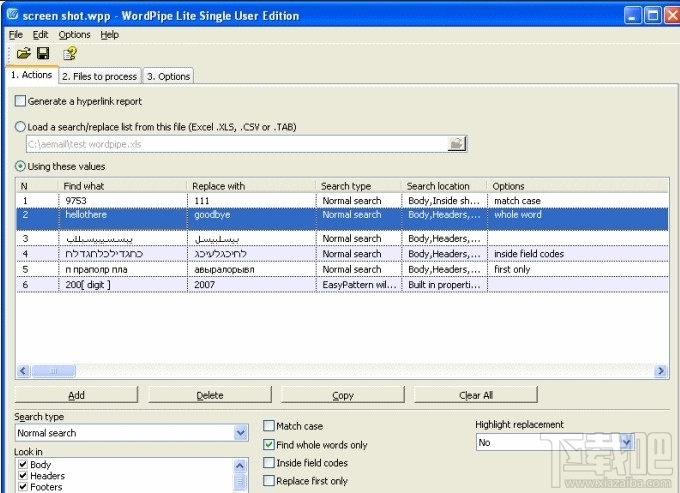Click the Options column header
The image size is (680, 493).
coord(577,186)
